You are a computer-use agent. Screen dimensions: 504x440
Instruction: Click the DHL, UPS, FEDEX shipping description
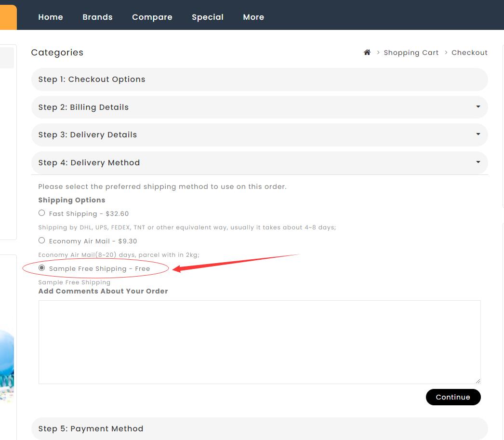pyautogui.click(x=187, y=227)
